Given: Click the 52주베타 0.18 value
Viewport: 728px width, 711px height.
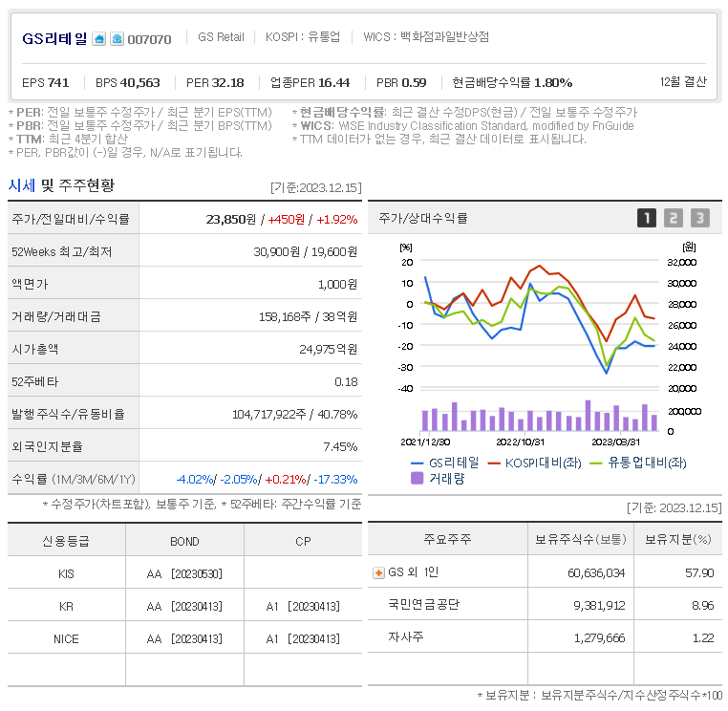Looking at the screenshot, I should click(346, 381).
